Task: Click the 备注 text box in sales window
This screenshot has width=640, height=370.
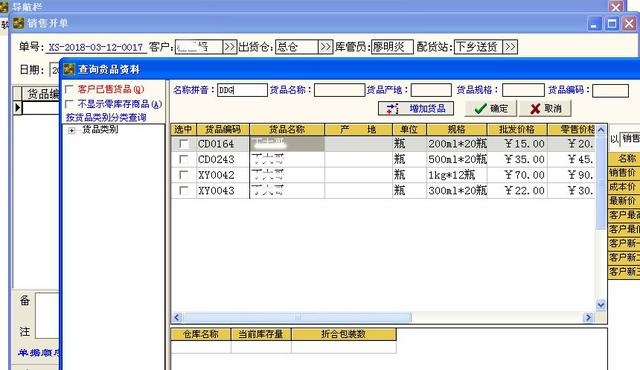Action: (47, 315)
